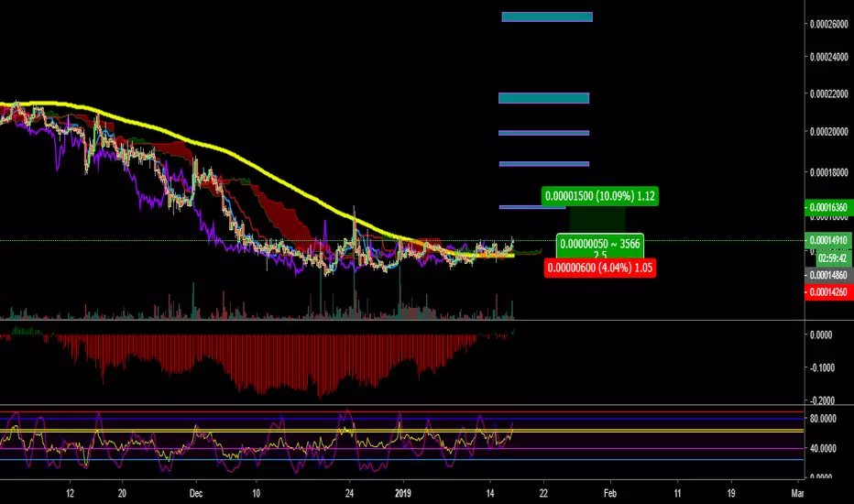This screenshot has height=504, width=854.
Task: Click the red price tag 0.00014260
Action: coord(829,292)
